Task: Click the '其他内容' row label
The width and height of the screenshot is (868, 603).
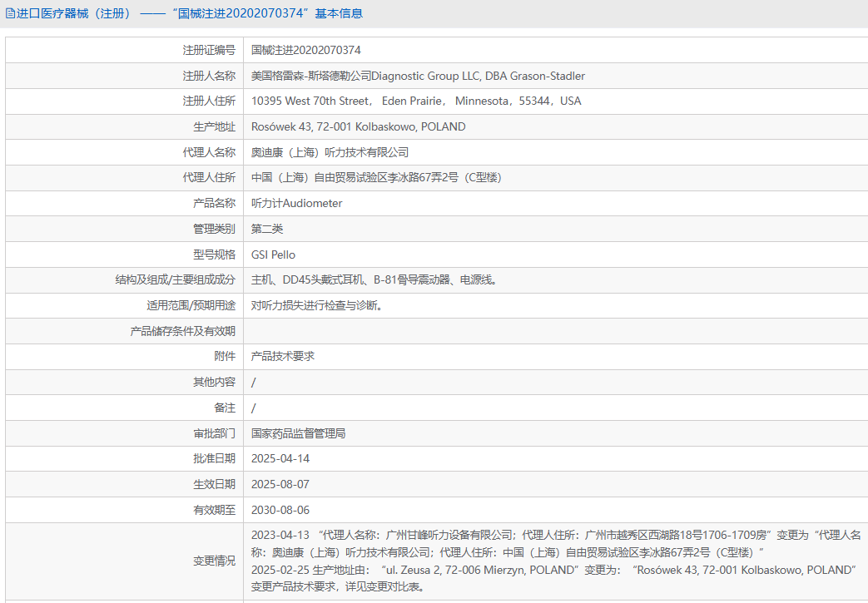Action: tap(214, 383)
